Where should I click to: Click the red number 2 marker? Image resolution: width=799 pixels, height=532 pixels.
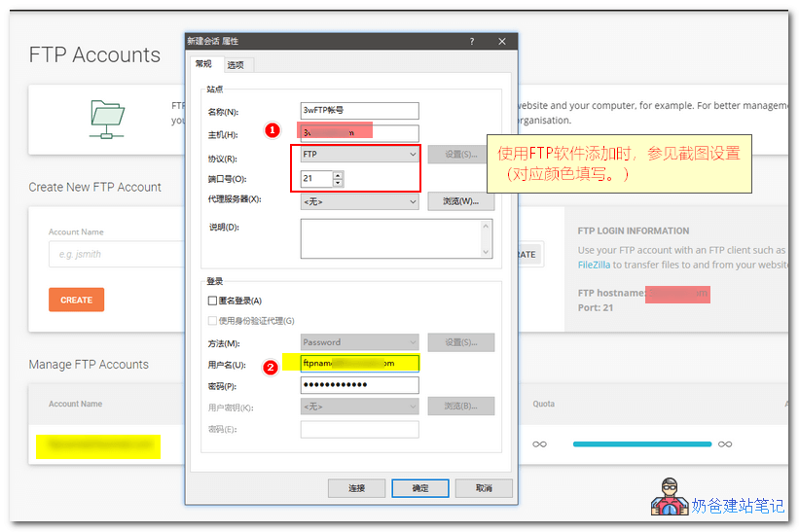click(x=271, y=367)
